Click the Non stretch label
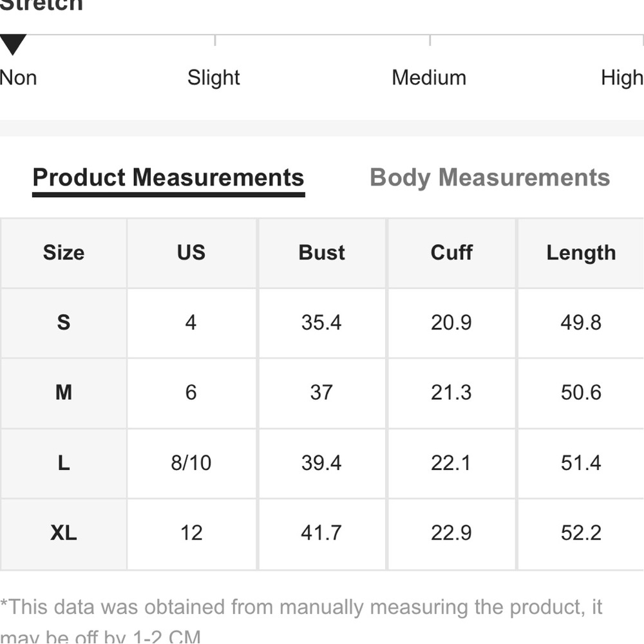Screen dimensions: 644x644 [x=18, y=78]
